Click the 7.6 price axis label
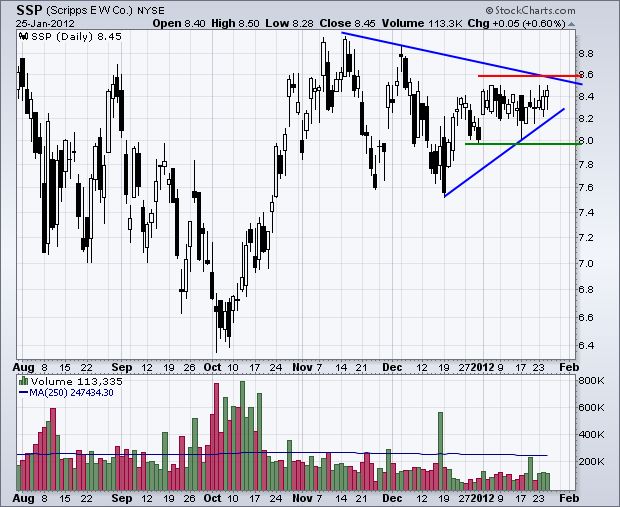Viewport: 620px width, 507px height. [x=586, y=187]
